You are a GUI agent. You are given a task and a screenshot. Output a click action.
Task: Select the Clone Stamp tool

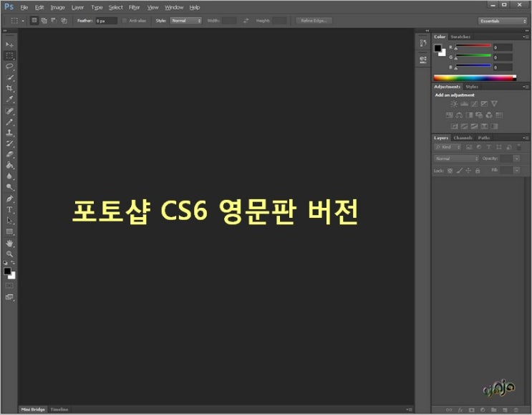pyautogui.click(x=9, y=133)
